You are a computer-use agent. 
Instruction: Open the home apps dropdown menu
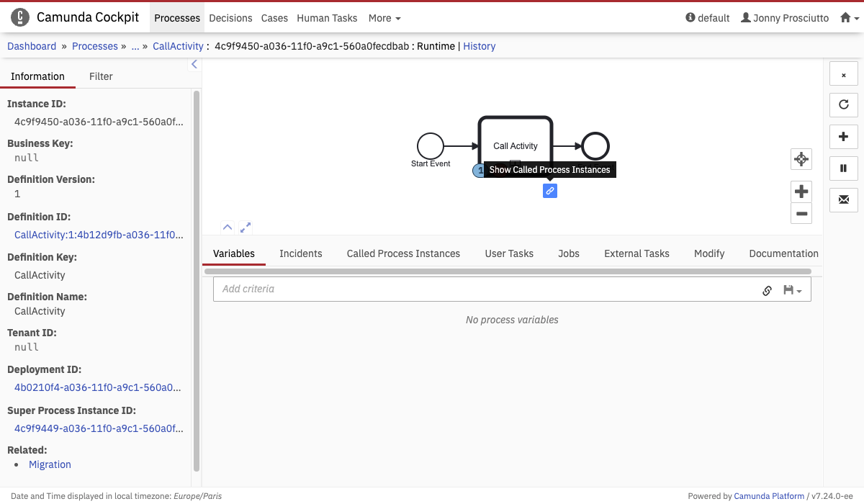pos(849,18)
